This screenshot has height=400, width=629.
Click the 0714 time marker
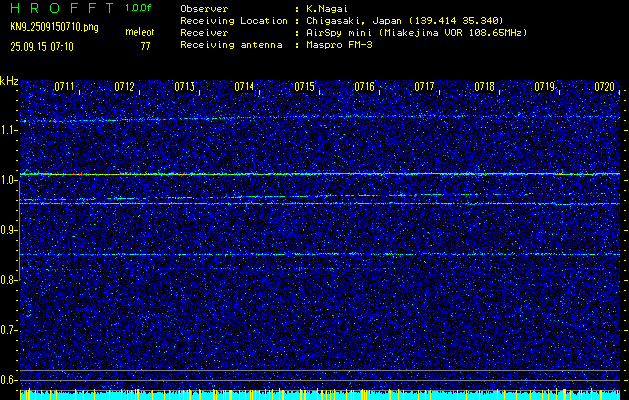coord(244,86)
